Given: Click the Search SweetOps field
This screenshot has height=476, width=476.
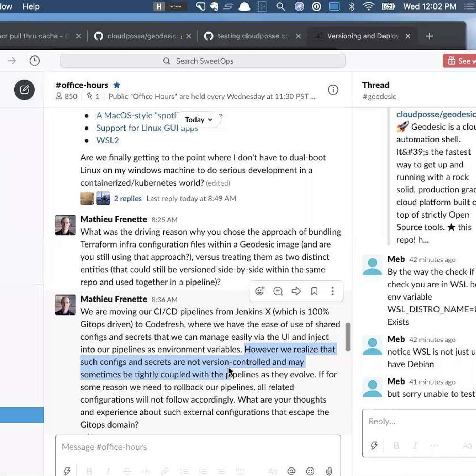Looking at the screenshot, I should pyautogui.click(x=203, y=61).
